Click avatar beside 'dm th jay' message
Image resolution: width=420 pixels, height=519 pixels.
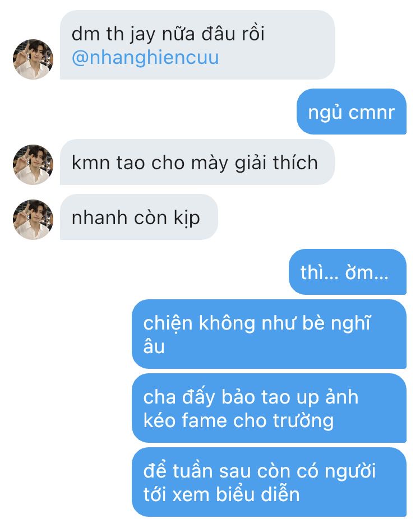[33, 59]
